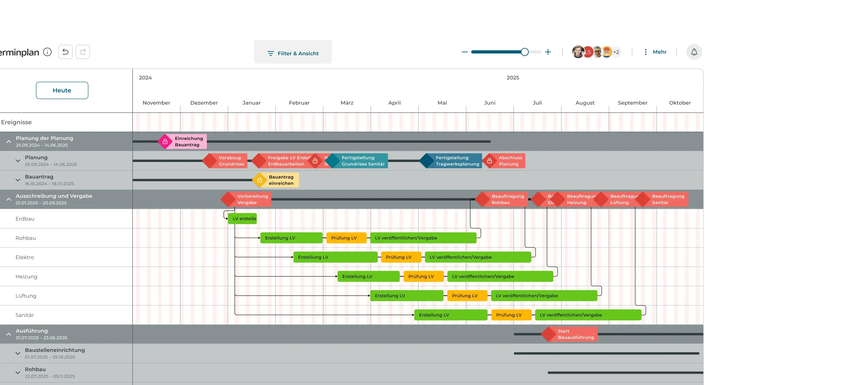Click the yellow lock on Bauantrag einreichen

click(260, 180)
